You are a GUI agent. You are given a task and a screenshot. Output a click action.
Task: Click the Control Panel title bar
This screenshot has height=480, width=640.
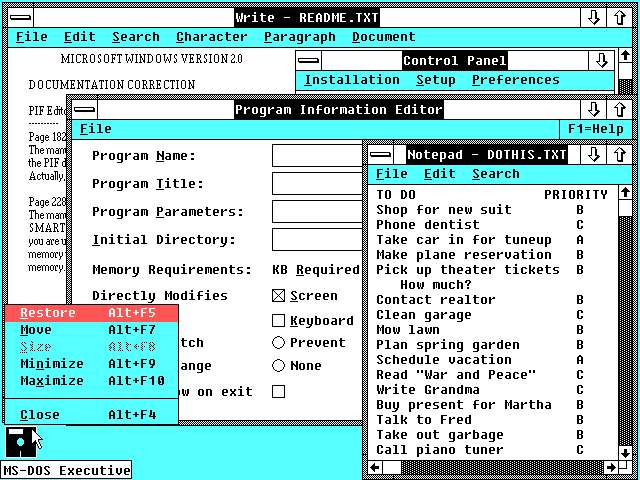click(x=455, y=61)
